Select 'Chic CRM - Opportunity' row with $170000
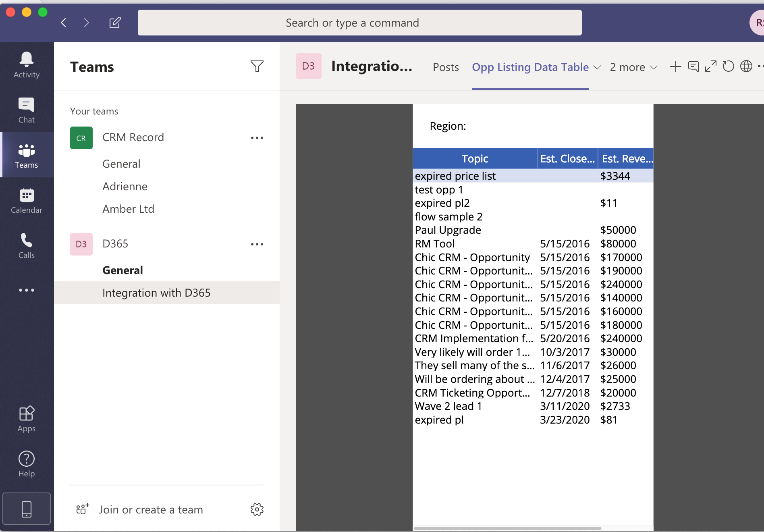The image size is (764, 532). (533, 257)
